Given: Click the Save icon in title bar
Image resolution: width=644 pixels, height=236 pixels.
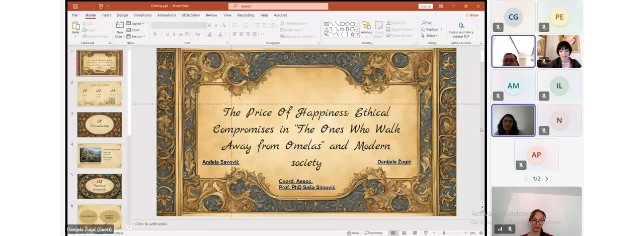Looking at the screenshot, I should point(75,6).
